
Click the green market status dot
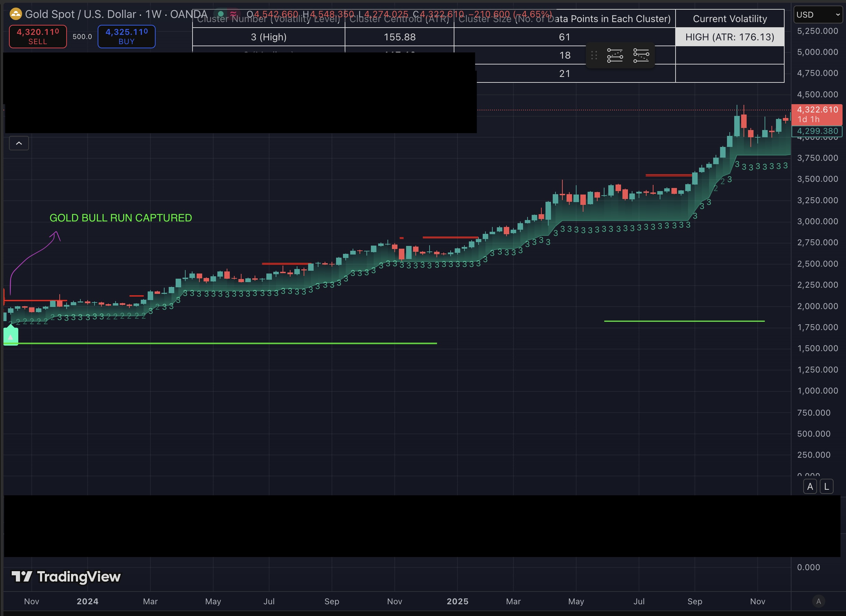tap(221, 14)
